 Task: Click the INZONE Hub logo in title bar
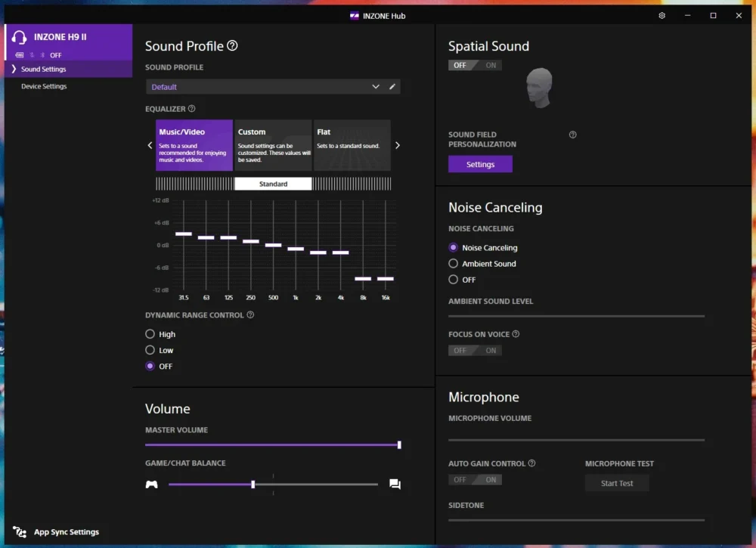tap(354, 16)
